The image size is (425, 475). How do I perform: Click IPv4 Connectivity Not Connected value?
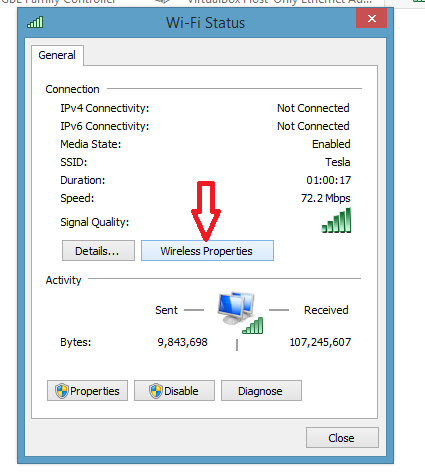coord(313,108)
